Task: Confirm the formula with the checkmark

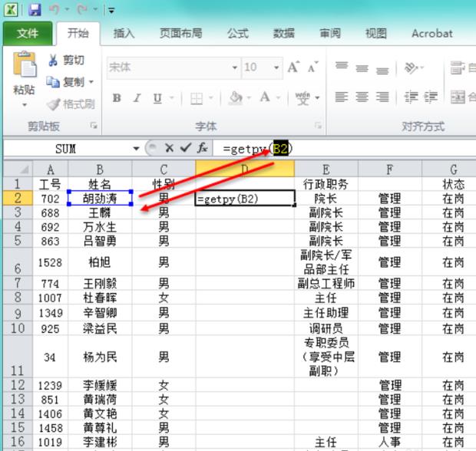Action: (x=185, y=148)
